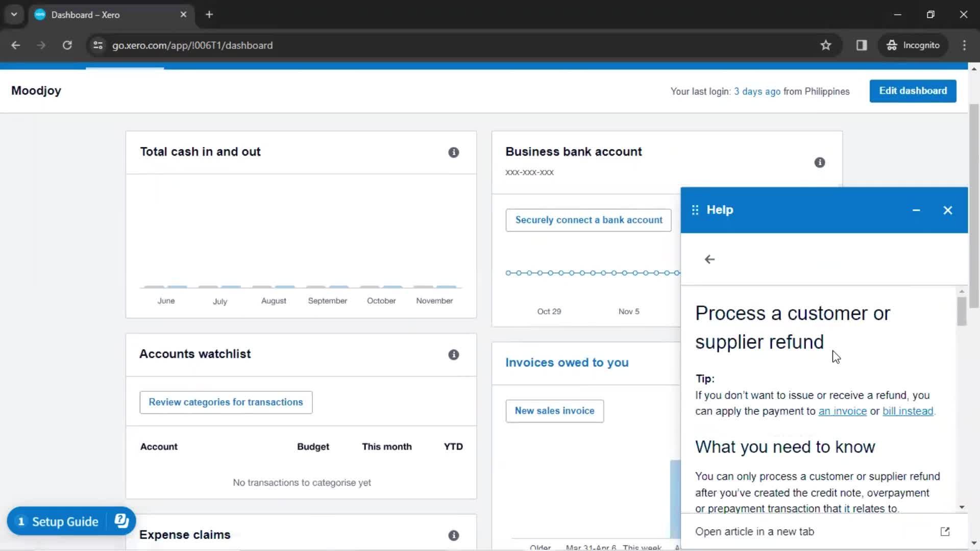This screenshot has height=551, width=980.
Task: Click the Expense claims heading
Action: 185,535
